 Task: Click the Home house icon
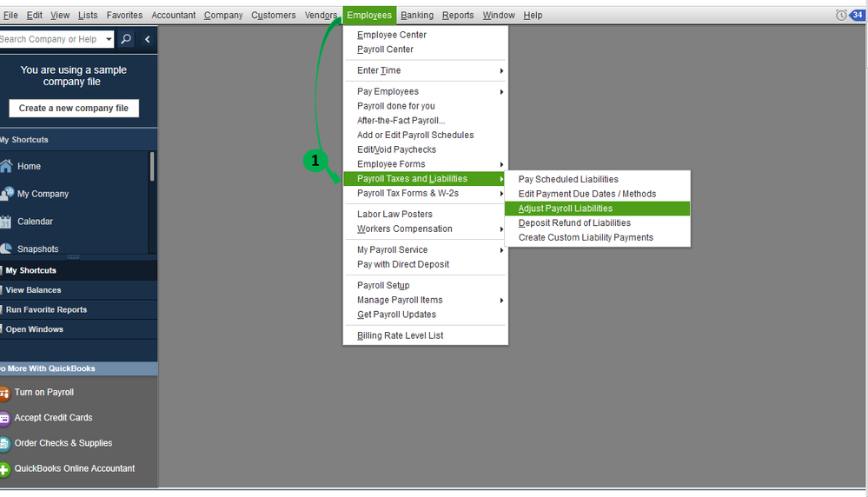(6, 165)
